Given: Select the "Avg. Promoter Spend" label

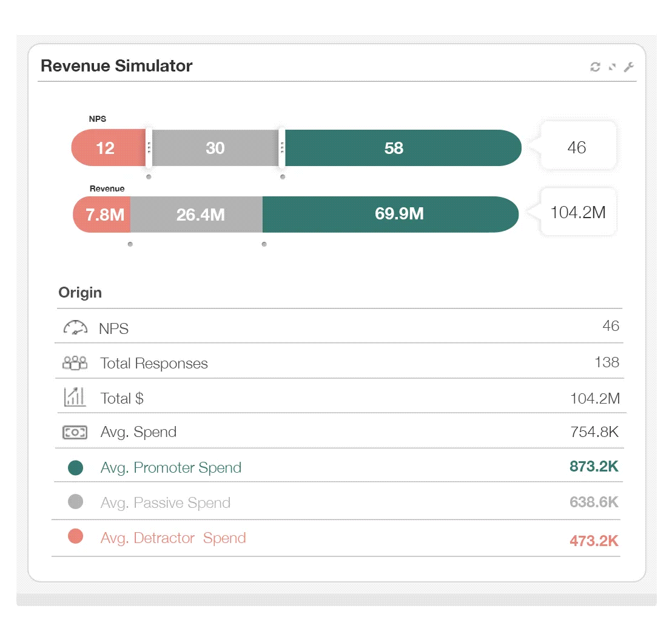Looking at the screenshot, I should pyautogui.click(x=169, y=467).
